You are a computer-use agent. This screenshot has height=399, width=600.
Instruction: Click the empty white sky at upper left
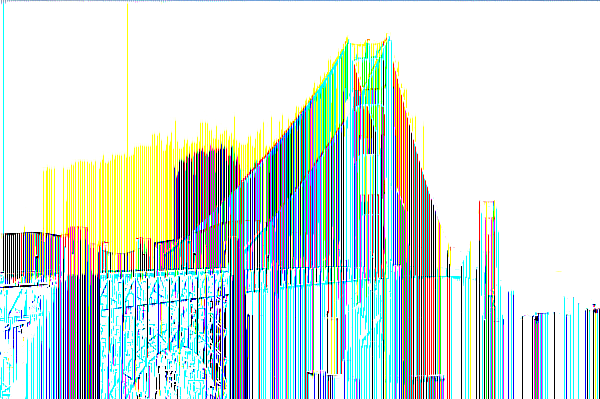click(65, 77)
